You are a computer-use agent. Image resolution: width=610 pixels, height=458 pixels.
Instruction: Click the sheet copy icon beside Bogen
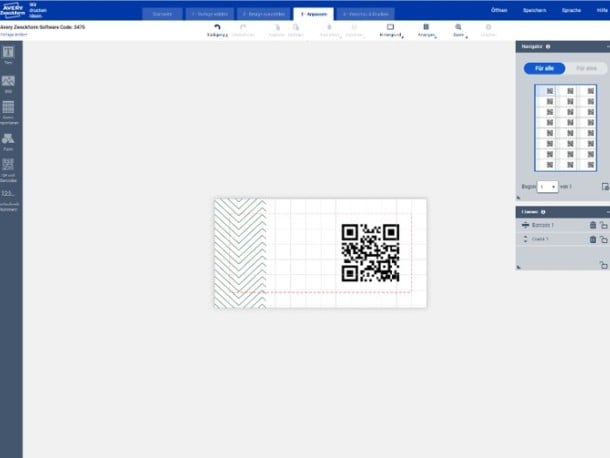[605, 186]
